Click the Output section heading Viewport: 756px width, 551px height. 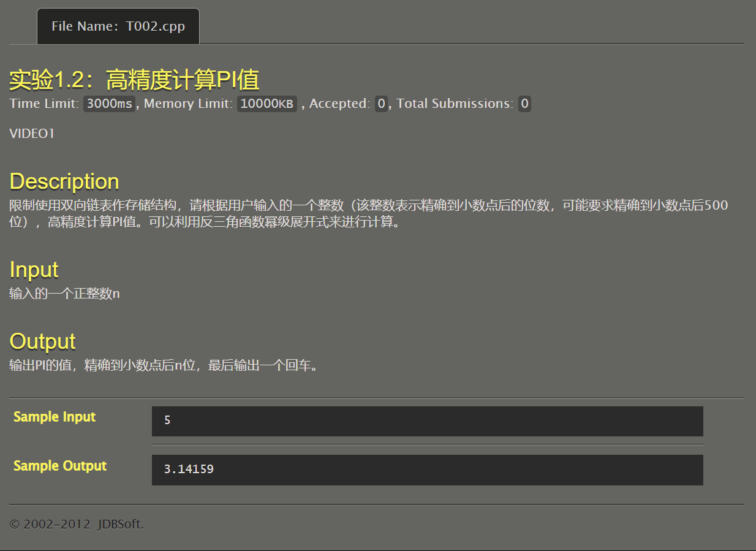(x=42, y=341)
